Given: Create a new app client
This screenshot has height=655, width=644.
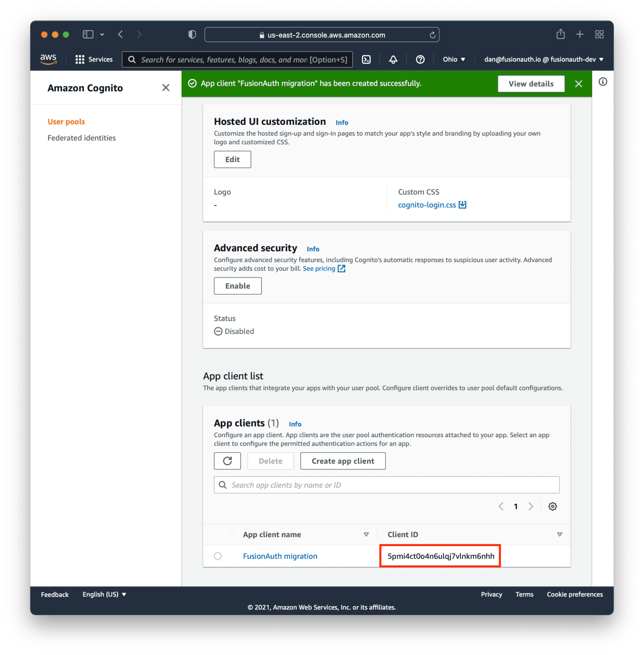Looking at the screenshot, I should 343,461.
